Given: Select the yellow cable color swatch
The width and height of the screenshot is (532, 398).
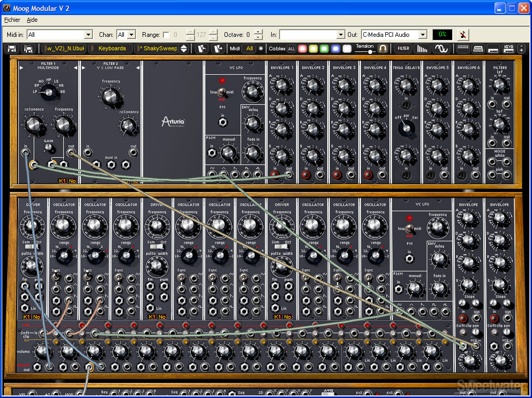Looking at the screenshot, I should coord(314,49).
